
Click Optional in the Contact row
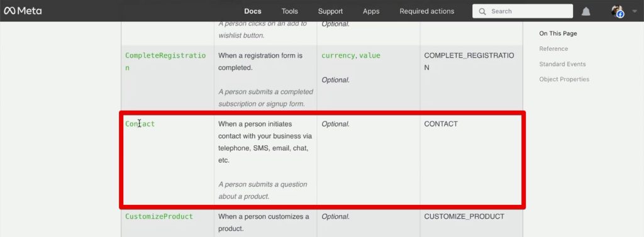tap(336, 124)
